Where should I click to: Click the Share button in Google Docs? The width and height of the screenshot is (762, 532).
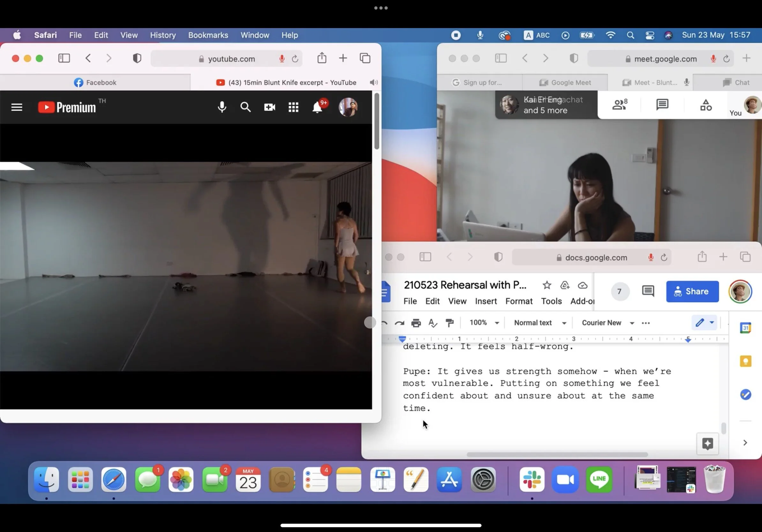click(692, 292)
